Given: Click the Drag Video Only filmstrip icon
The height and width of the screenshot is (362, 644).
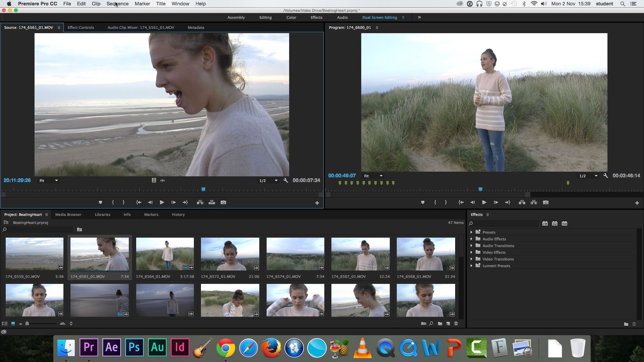Looking at the screenshot, I should [154, 181].
